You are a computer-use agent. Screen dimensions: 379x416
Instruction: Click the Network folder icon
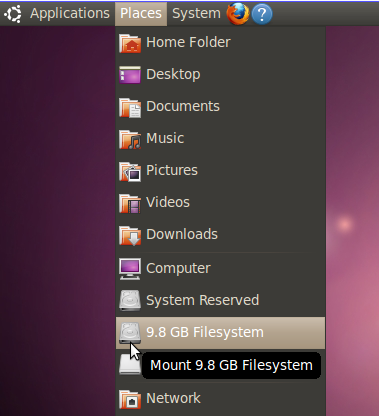click(x=130, y=399)
